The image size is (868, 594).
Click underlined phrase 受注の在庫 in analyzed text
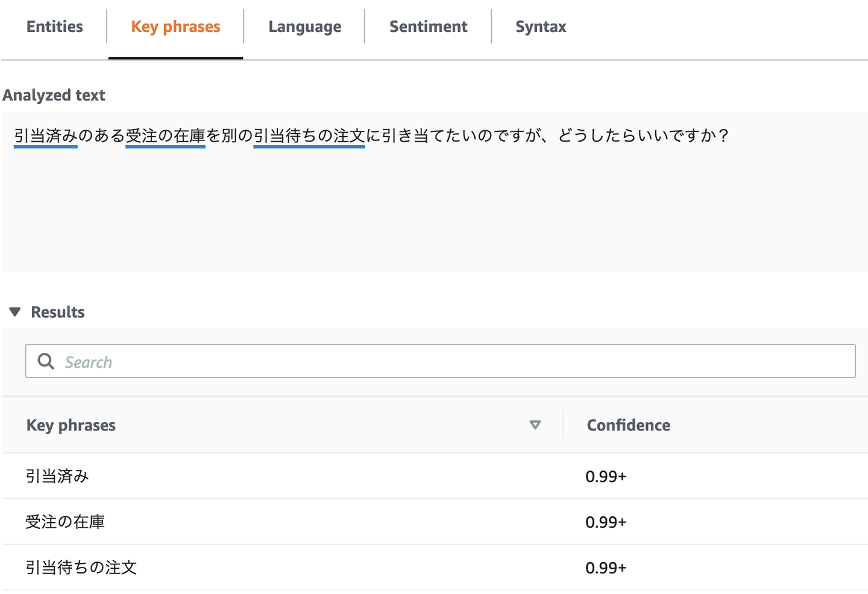tap(165, 136)
